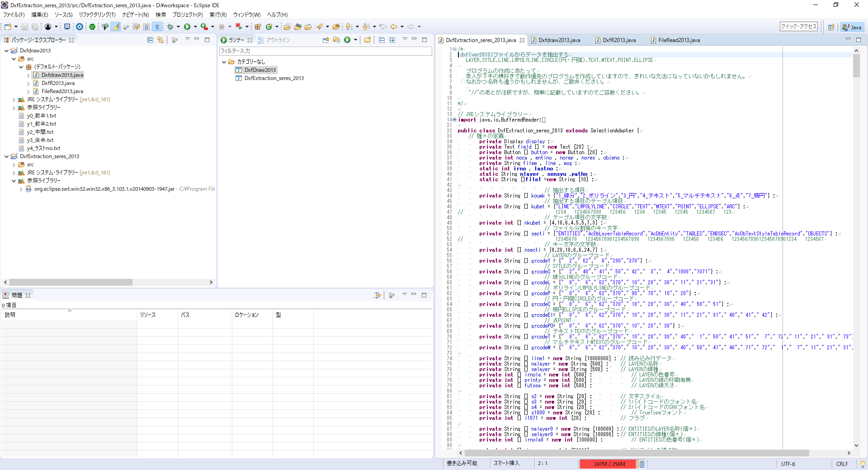Collapse src folder under Dxfdraw2013
Screen dimensions: 868x470
tap(14, 59)
